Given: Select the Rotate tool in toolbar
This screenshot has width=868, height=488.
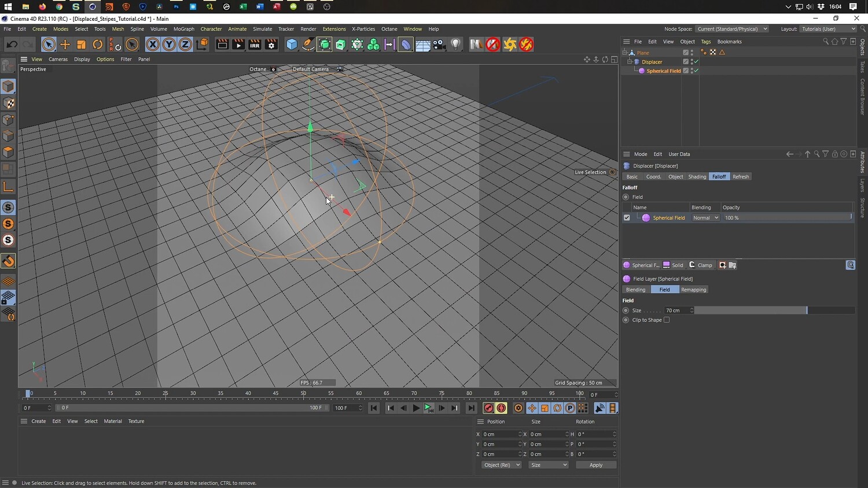Looking at the screenshot, I should [98, 45].
